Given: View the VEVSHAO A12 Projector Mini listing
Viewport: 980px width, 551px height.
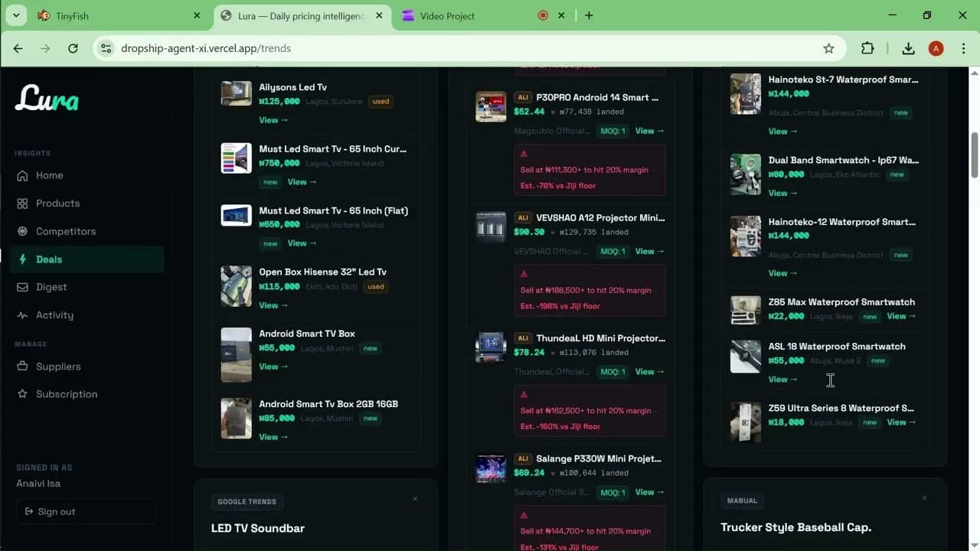Looking at the screenshot, I should pos(649,251).
